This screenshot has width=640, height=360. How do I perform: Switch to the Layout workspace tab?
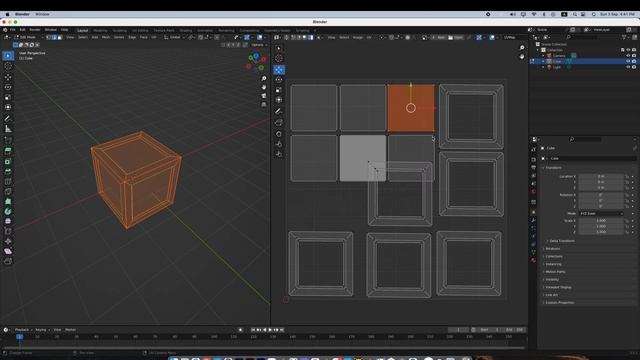coord(82,30)
